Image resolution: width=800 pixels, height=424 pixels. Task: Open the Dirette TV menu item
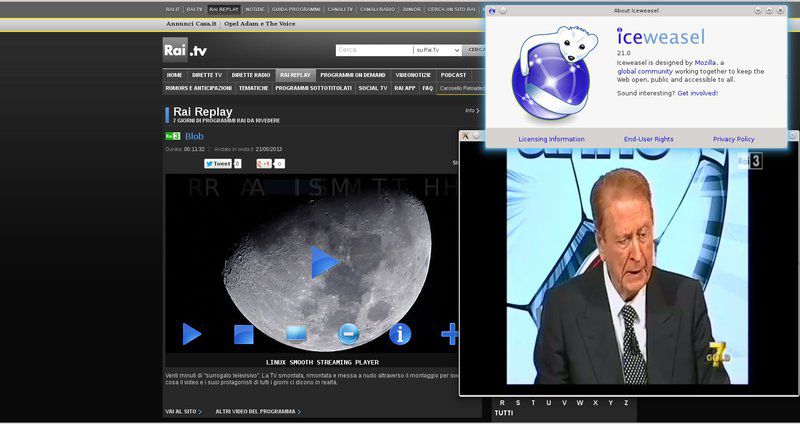[x=206, y=75]
